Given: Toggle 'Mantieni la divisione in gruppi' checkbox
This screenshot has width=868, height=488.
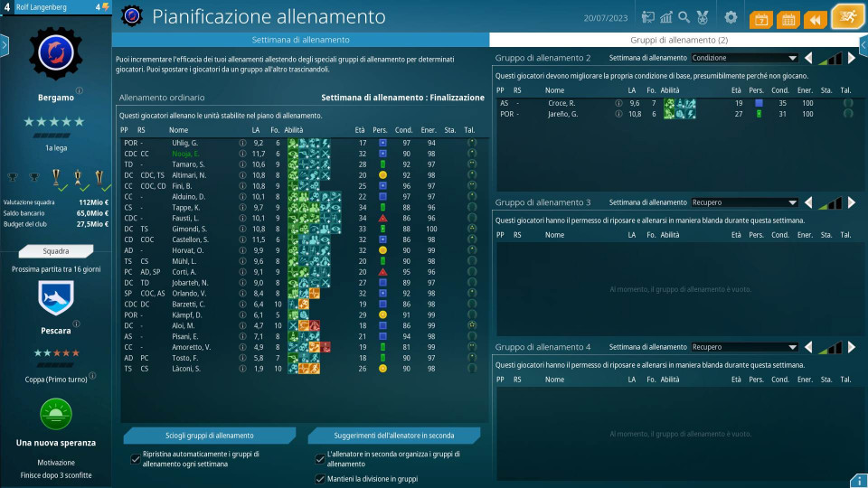Looking at the screenshot, I should click(320, 479).
